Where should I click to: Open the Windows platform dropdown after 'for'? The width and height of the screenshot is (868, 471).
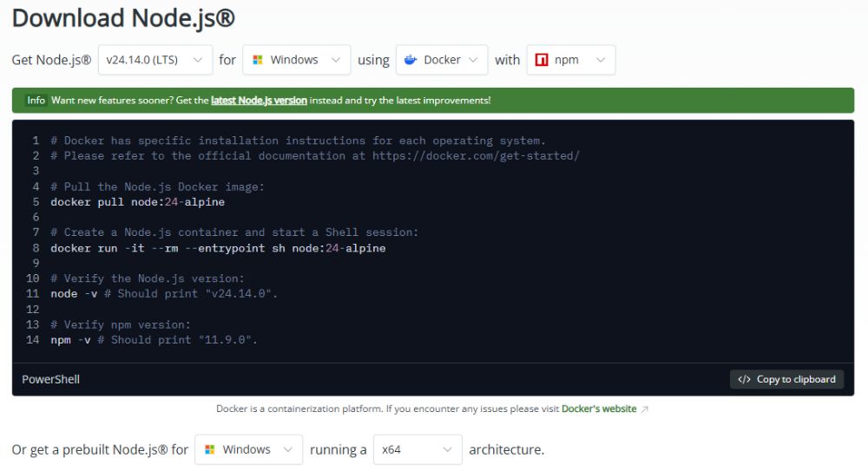coord(296,60)
